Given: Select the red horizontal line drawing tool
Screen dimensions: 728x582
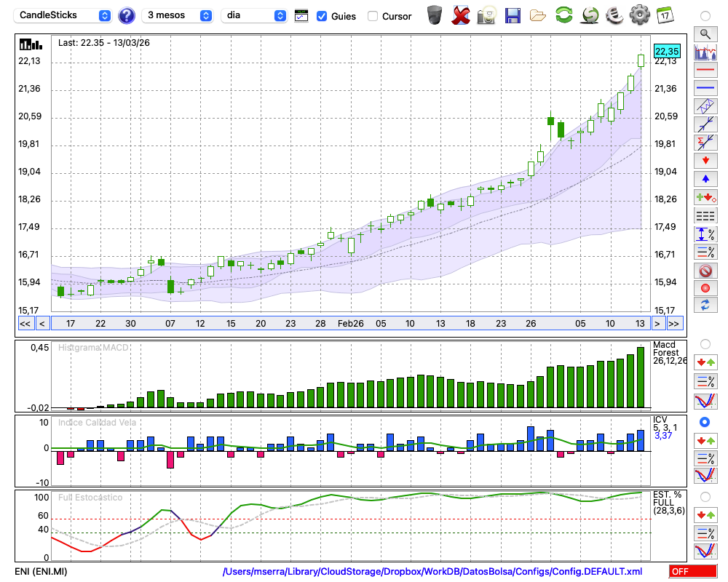Looking at the screenshot, I should 705,71.
